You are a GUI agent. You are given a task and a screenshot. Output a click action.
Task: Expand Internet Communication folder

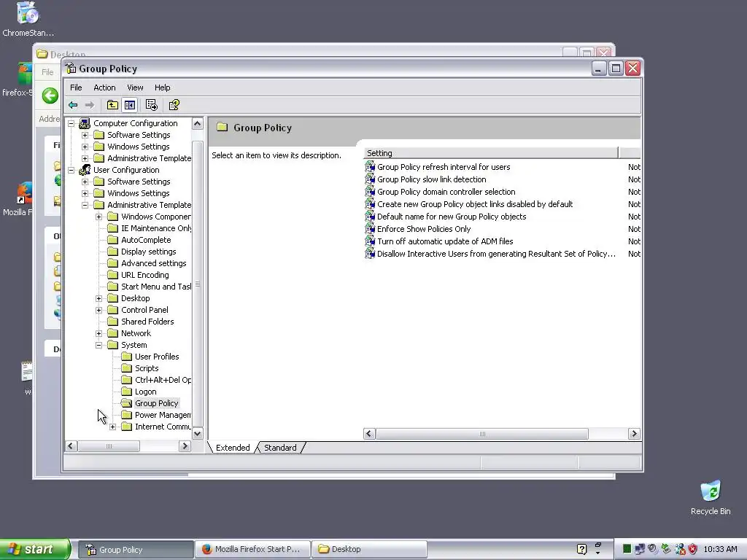coord(112,427)
